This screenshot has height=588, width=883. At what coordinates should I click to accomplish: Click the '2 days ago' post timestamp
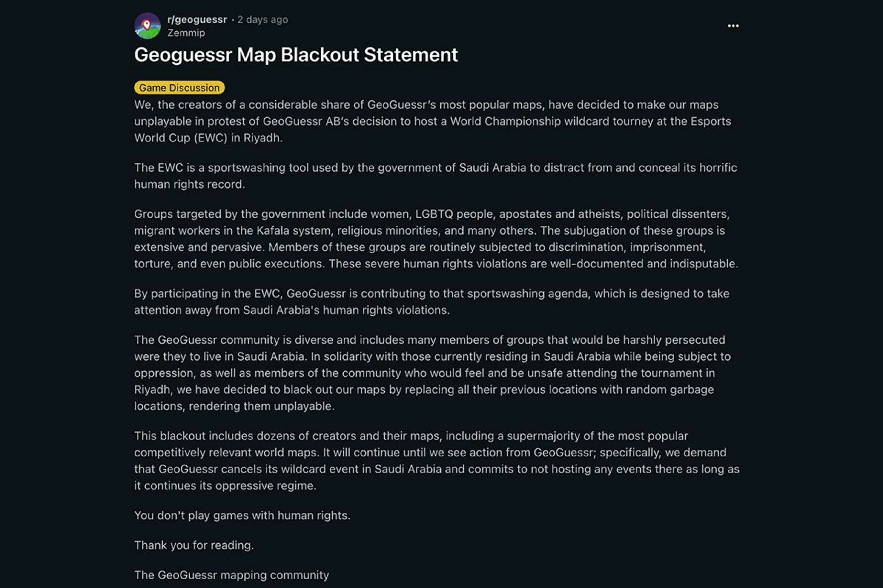[262, 20]
